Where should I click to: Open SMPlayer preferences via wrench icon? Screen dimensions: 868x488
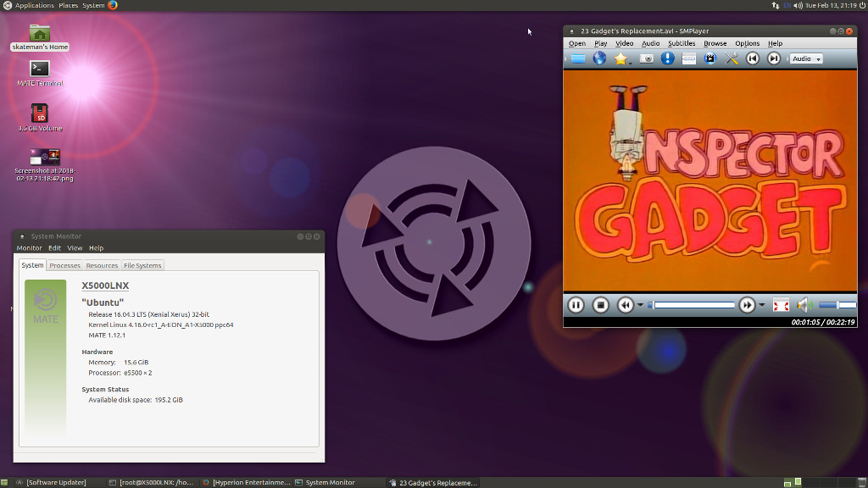pos(732,58)
